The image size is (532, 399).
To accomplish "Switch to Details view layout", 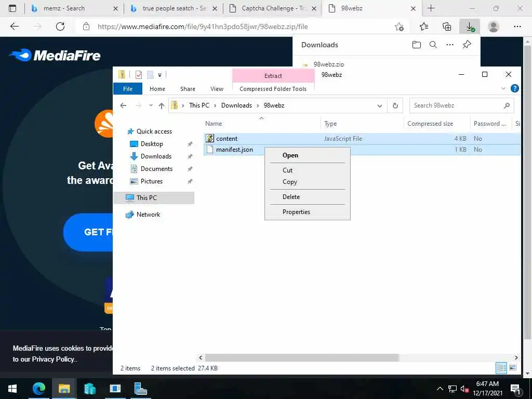I will click(501, 368).
